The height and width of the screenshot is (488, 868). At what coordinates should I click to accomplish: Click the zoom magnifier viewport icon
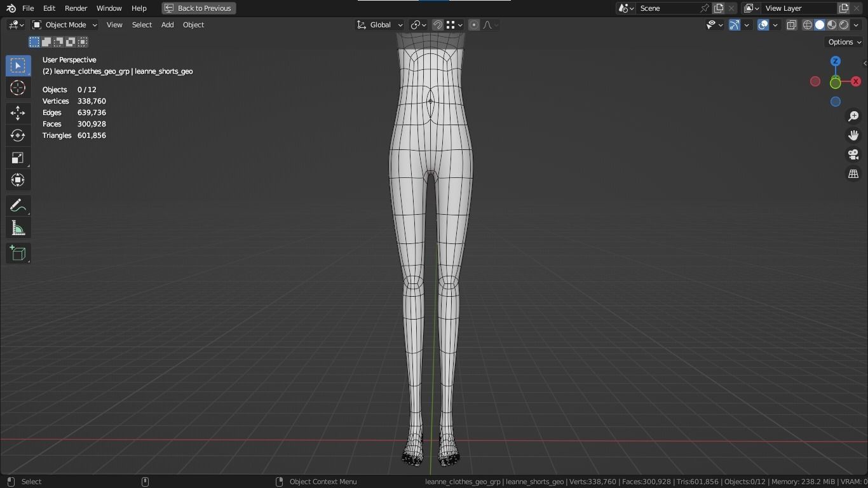[853, 116]
